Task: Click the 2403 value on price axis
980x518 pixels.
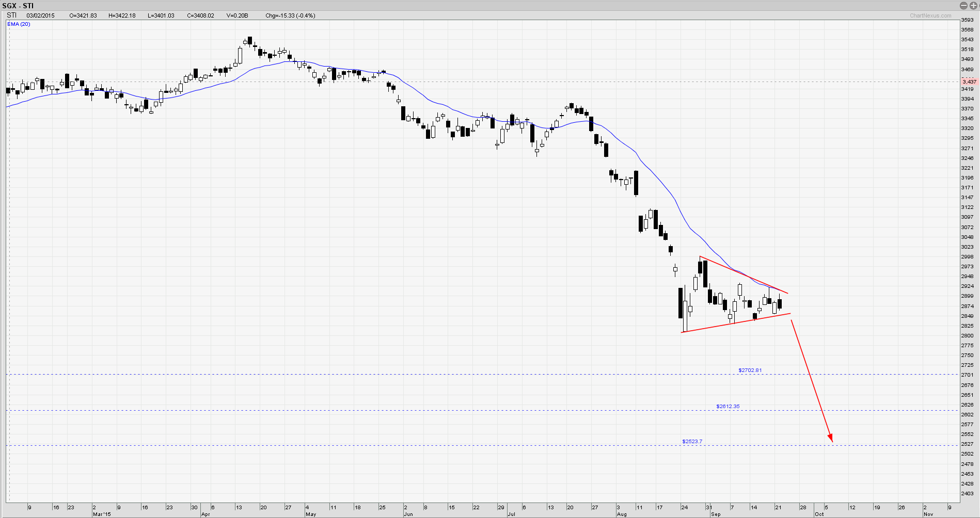Action: click(967, 494)
